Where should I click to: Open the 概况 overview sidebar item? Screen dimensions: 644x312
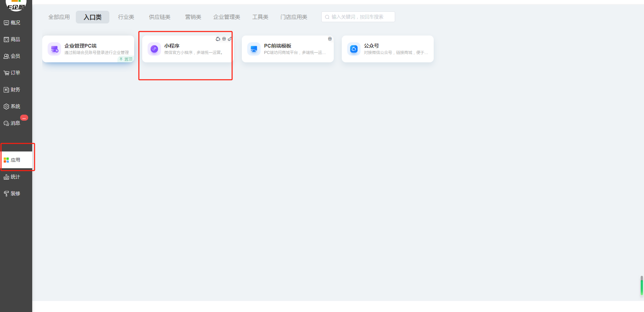pos(12,23)
